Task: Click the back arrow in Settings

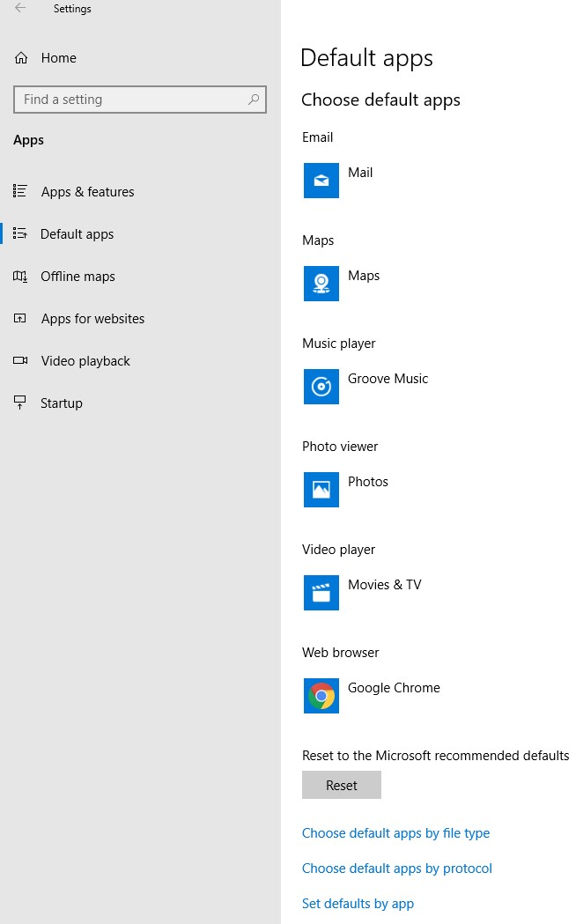Action: [20, 8]
